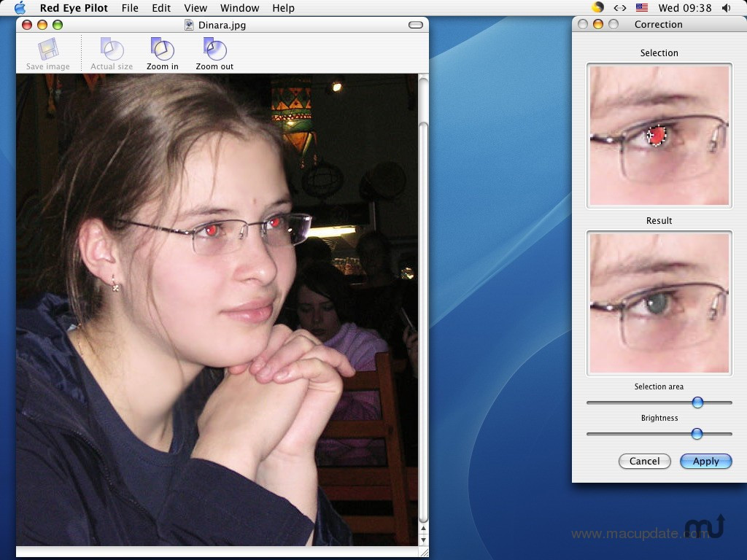
Task: Click the "Selection area" label
Action: pyautogui.click(x=659, y=386)
